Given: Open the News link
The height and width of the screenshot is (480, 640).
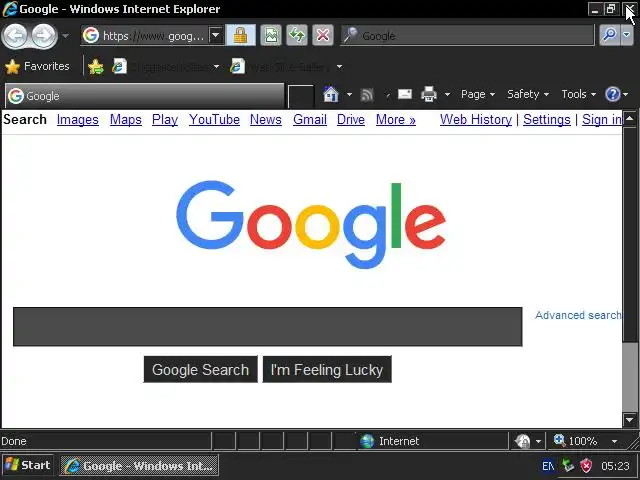Looking at the screenshot, I should [x=266, y=120].
